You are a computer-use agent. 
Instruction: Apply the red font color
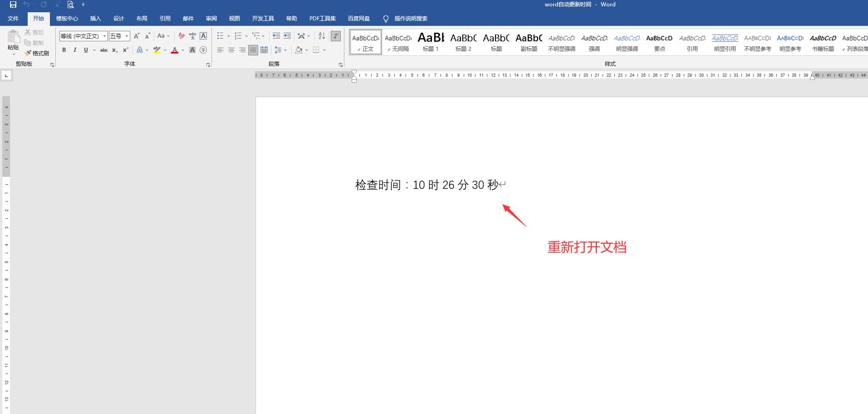(x=175, y=50)
